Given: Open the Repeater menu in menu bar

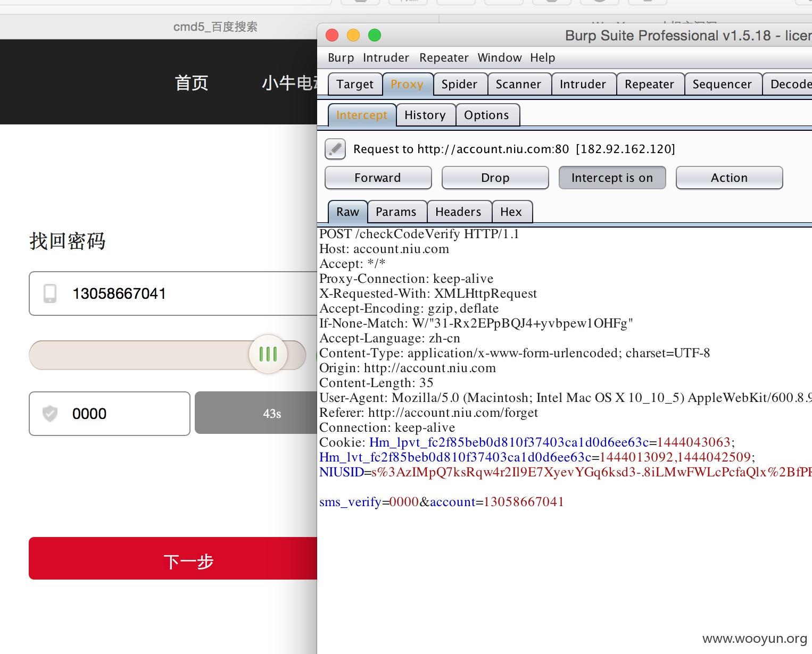Looking at the screenshot, I should click(444, 57).
